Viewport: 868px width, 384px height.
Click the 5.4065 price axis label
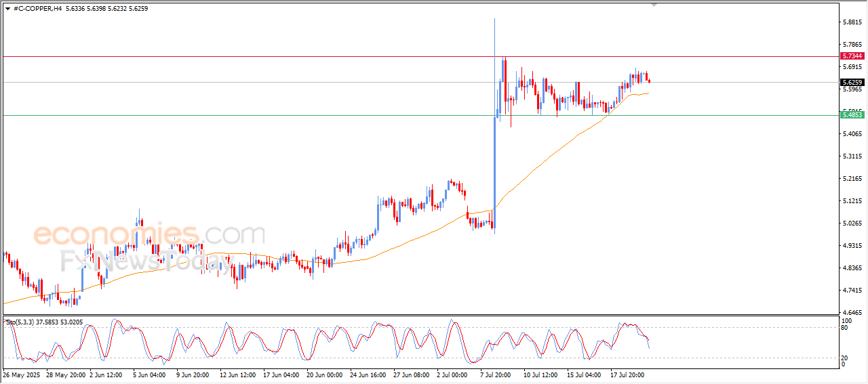click(852, 134)
